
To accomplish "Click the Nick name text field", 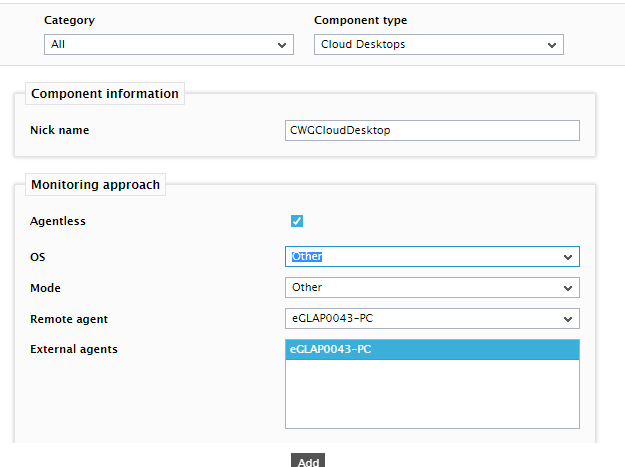I will [x=432, y=130].
